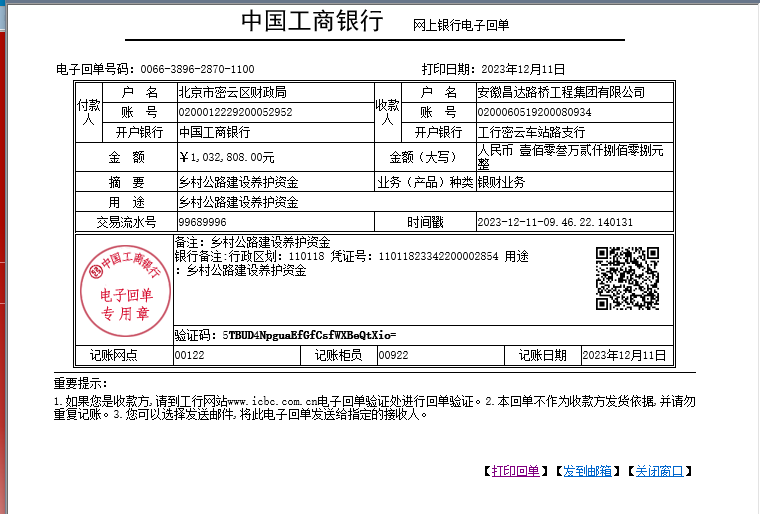This screenshot has height=514, width=760.
Task: Click payee account number 0200060519200080934
Action: pyautogui.click(x=534, y=112)
